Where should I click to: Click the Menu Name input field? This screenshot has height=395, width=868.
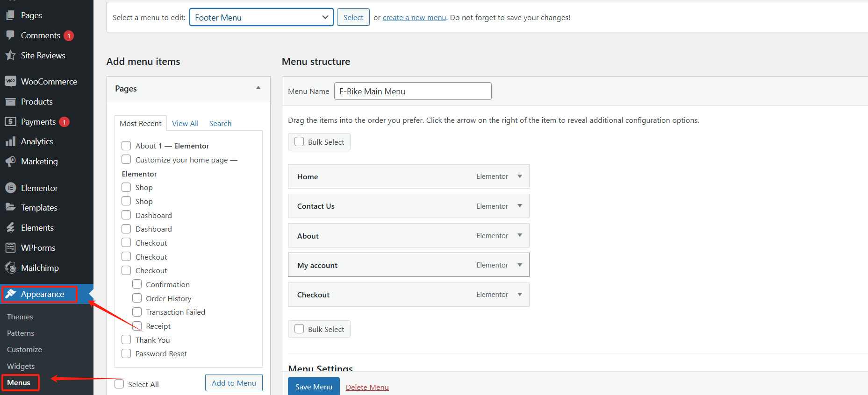413,91
